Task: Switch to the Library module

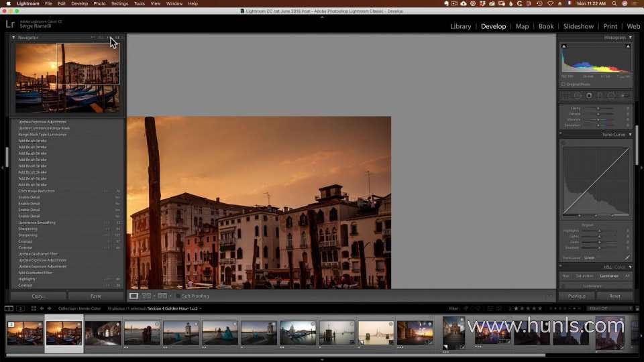Action: point(460,26)
